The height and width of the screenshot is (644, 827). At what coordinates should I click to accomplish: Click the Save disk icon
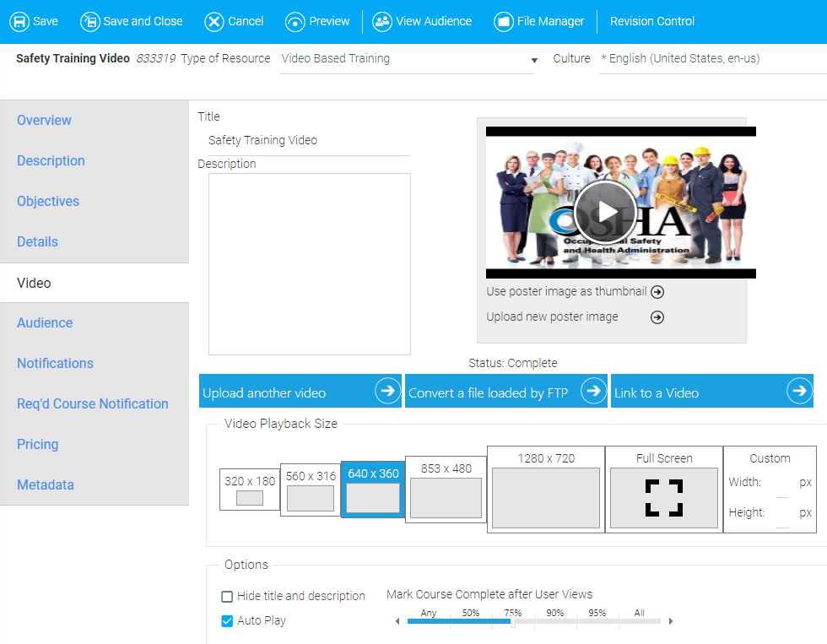[x=19, y=22]
